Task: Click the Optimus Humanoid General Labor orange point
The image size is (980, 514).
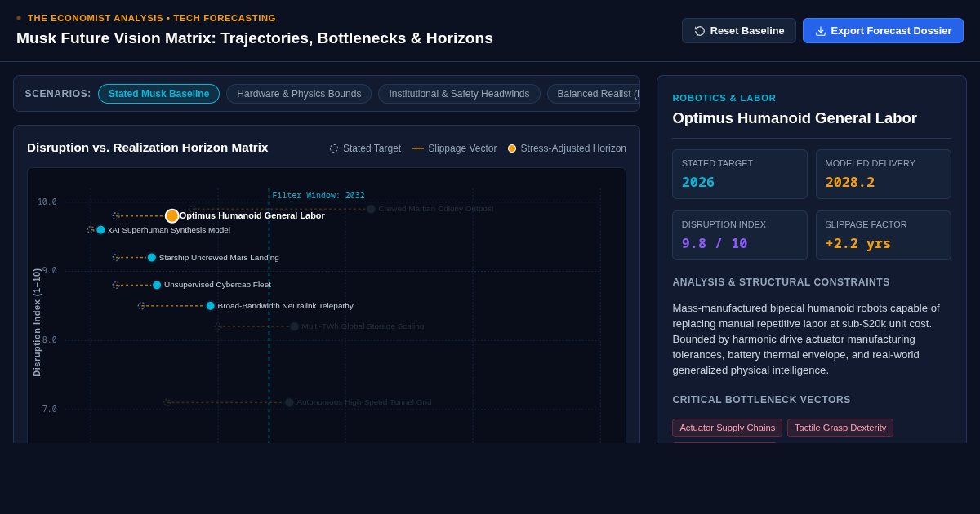Action: (172, 216)
